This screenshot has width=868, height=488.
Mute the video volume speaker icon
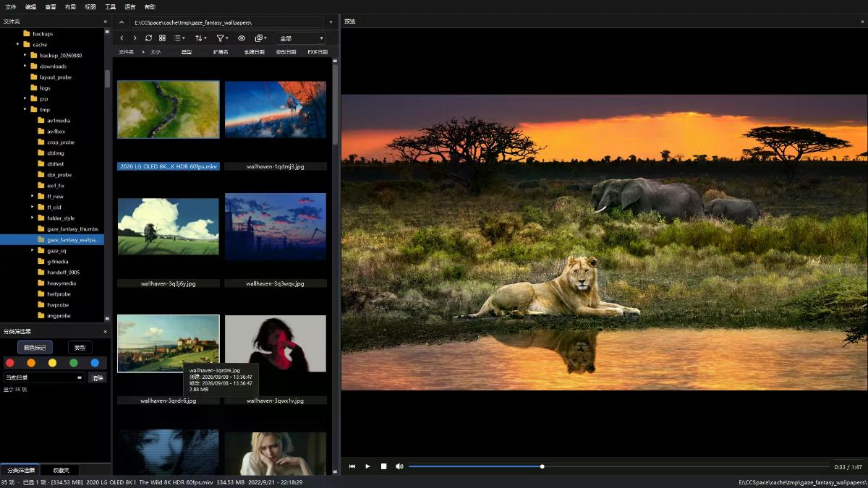click(399, 466)
